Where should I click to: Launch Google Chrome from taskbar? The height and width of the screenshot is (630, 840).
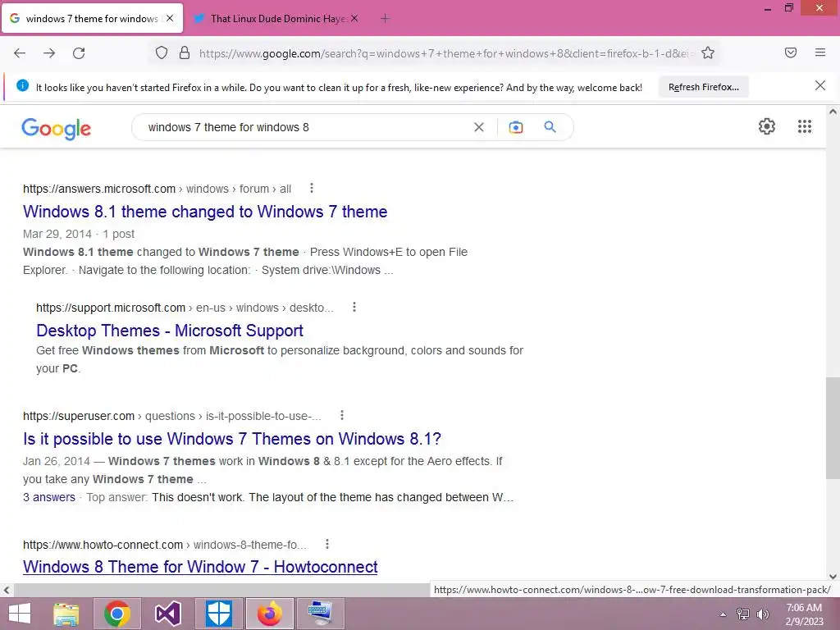click(116, 614)
